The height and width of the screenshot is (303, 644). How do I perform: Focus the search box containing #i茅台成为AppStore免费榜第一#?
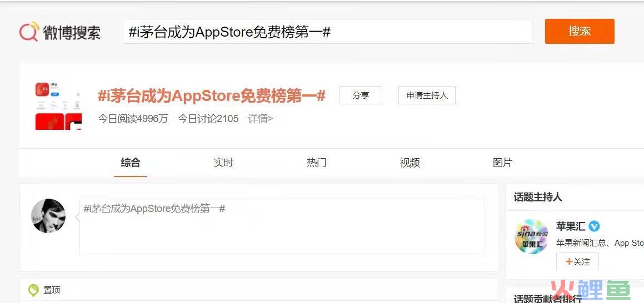coord(328,32)
